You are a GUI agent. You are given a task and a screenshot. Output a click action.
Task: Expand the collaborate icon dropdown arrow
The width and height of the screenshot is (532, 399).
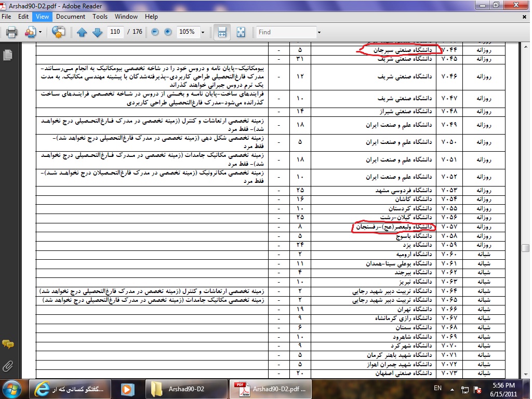pos(41,32)
